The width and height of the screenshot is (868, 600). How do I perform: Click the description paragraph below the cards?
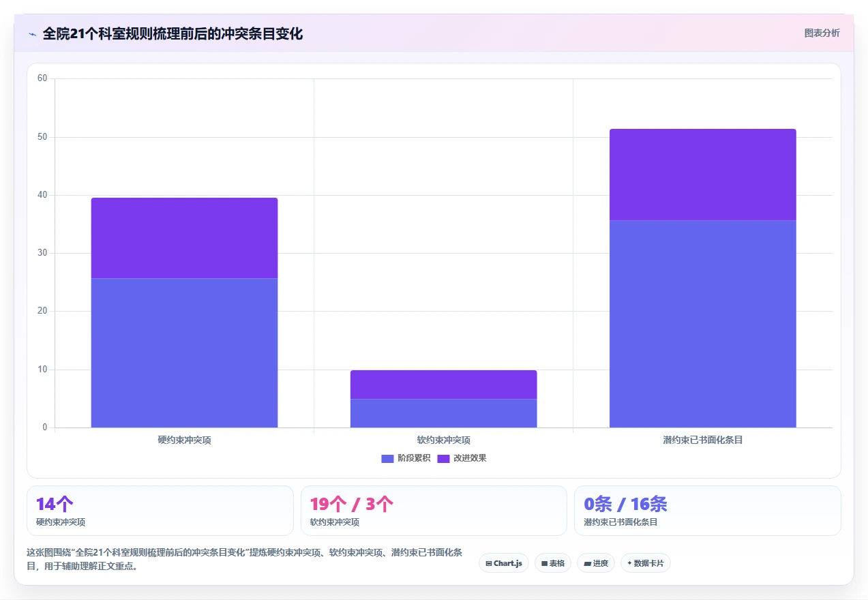[x=244, y=559]
